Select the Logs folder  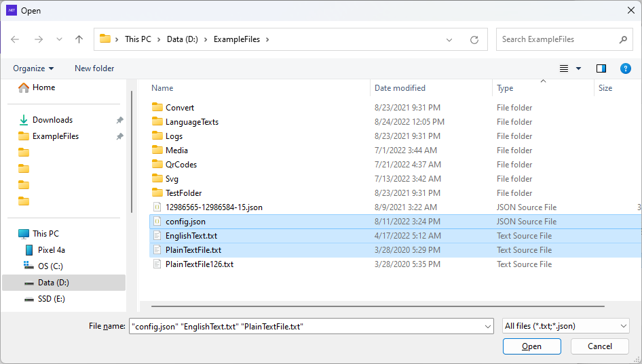pyautogui.click(x=174, y=136)
